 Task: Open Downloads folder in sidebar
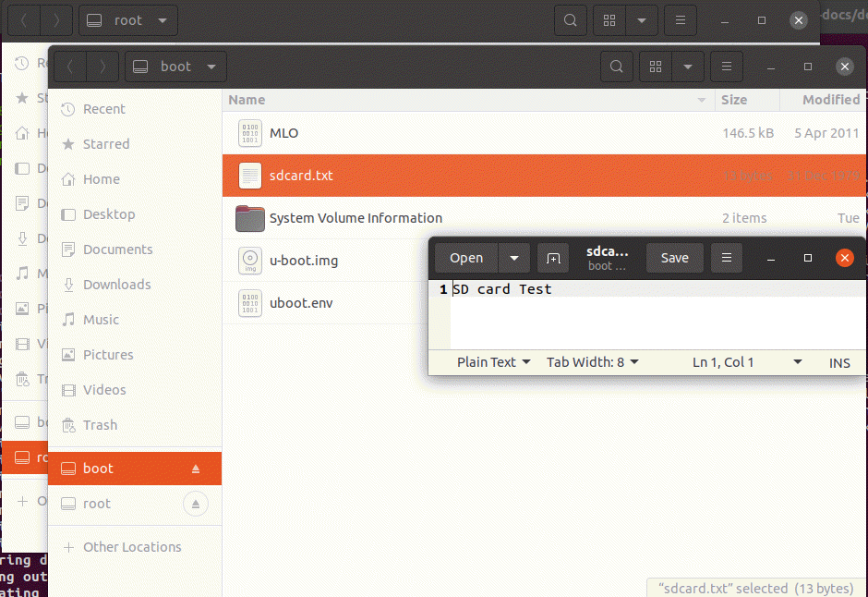[x=135, y=285]
